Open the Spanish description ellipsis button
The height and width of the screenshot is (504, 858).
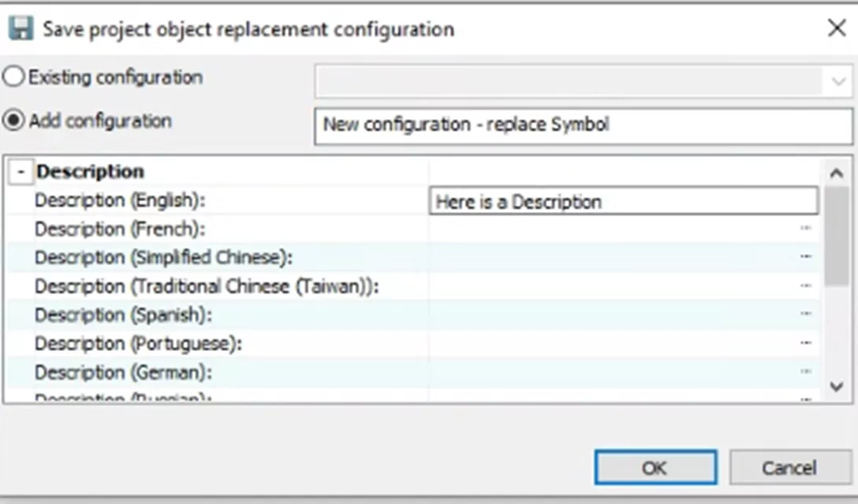(805, 314)
